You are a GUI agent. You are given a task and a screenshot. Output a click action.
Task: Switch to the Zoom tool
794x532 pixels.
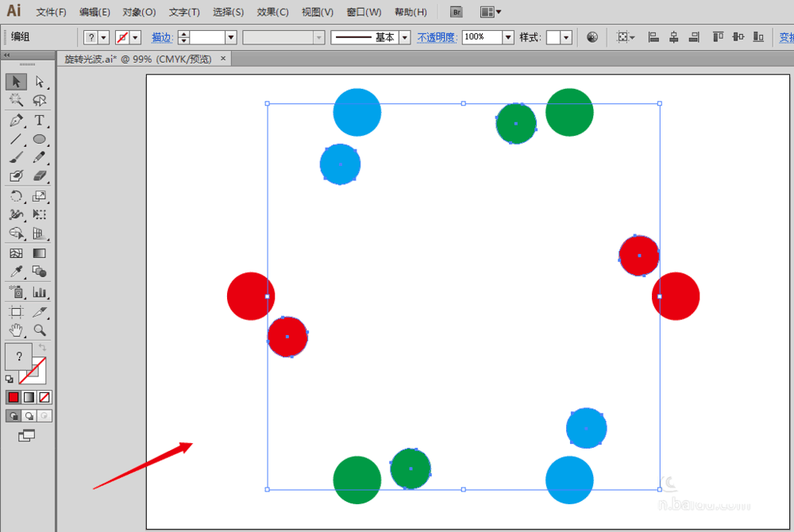[x=39, y=330]
